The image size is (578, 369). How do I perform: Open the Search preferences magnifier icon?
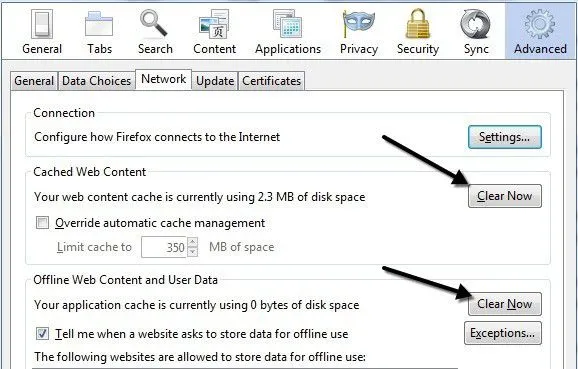[x=155, y=31]
